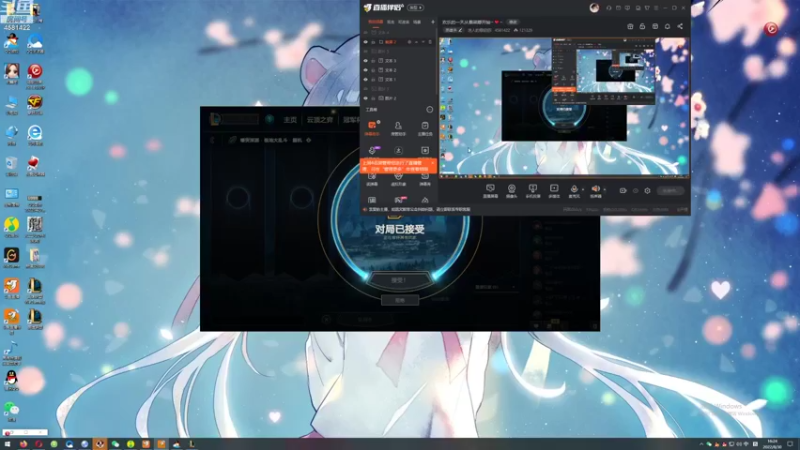800x450 pixels.
Task: Switch to the third scene tab
Action: (x=404, y=22)
